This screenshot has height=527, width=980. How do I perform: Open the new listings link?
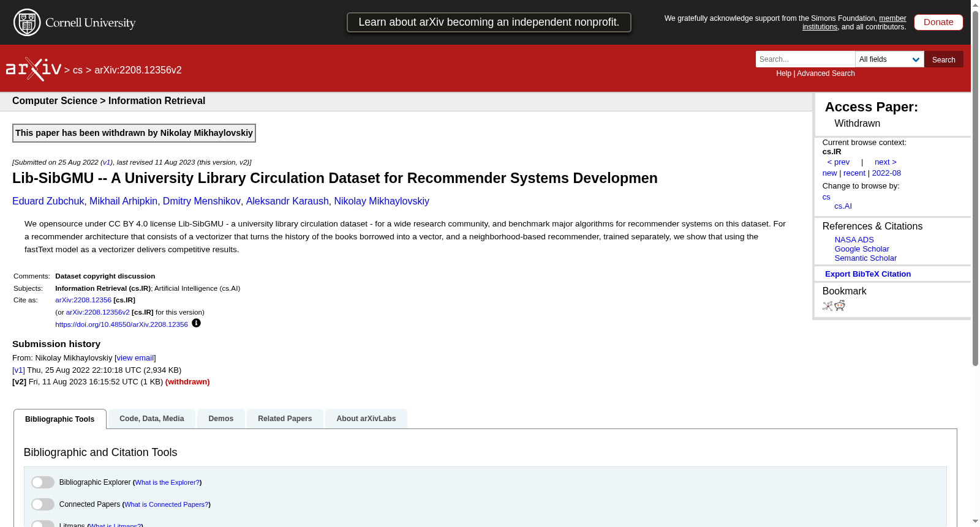point(830,173)
